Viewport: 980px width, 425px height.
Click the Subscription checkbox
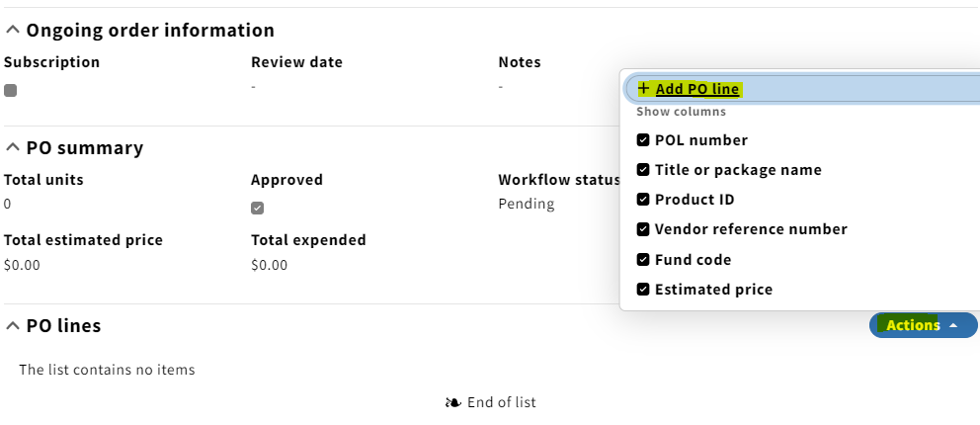[x=10, y=91]
